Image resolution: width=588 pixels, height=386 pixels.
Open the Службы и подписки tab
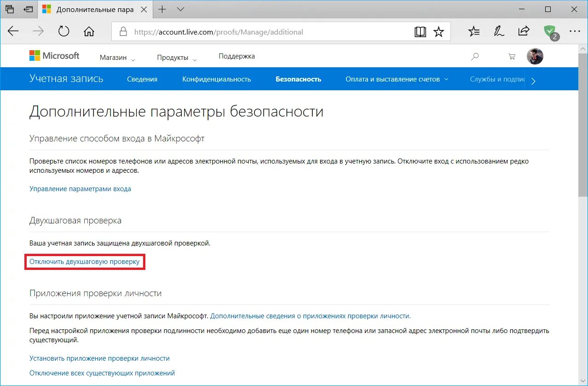pos(497,79)
